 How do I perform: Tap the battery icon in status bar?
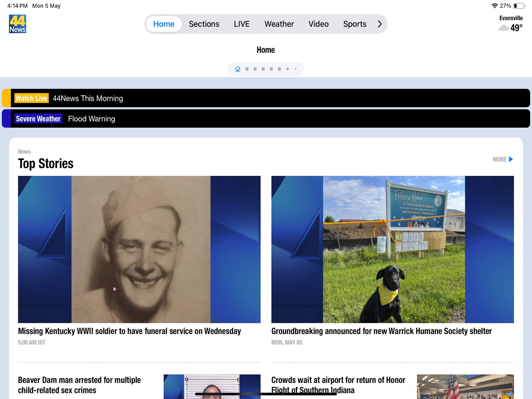519,6
